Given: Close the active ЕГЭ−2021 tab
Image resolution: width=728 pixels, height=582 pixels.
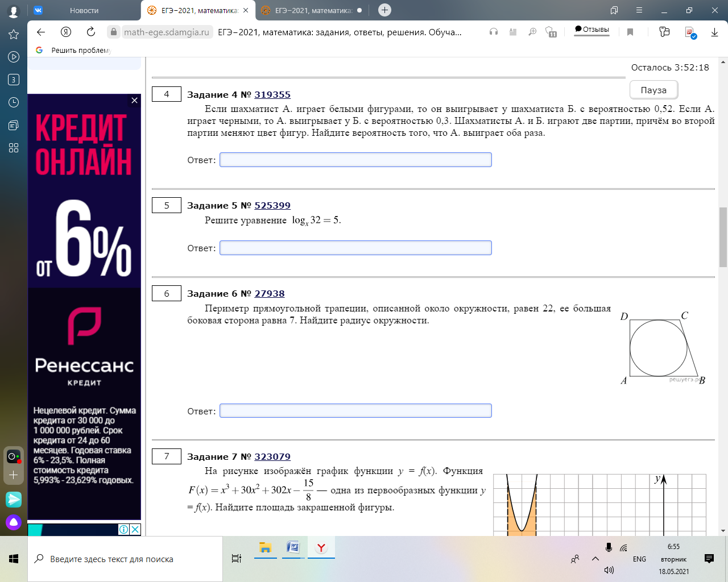Looking at the screenshot, I should (245, 10).
